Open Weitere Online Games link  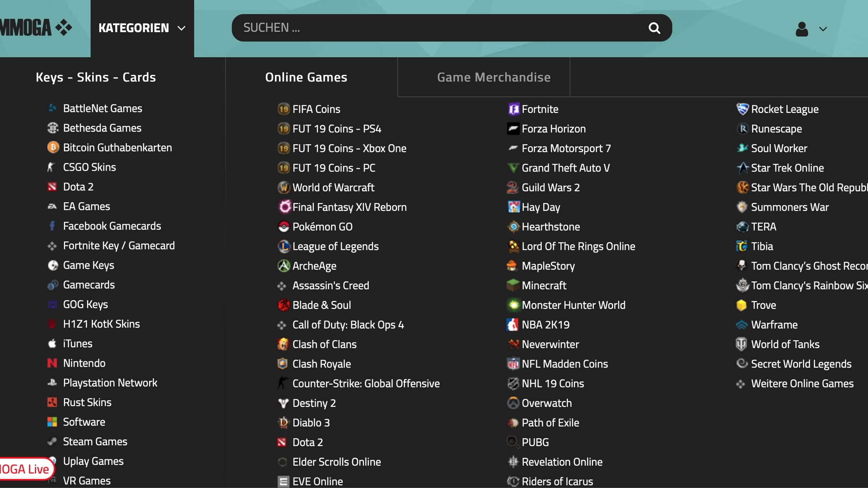point(802,383)
